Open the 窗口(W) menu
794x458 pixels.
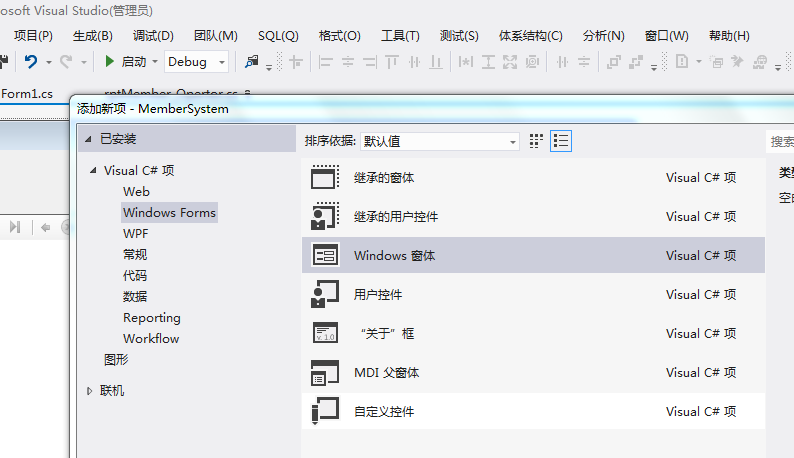[667, 36]
